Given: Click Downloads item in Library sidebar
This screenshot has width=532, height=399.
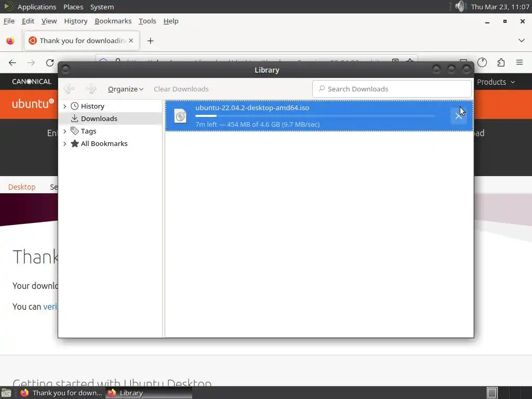Looking at the screenshot, I should coord(111,118).
